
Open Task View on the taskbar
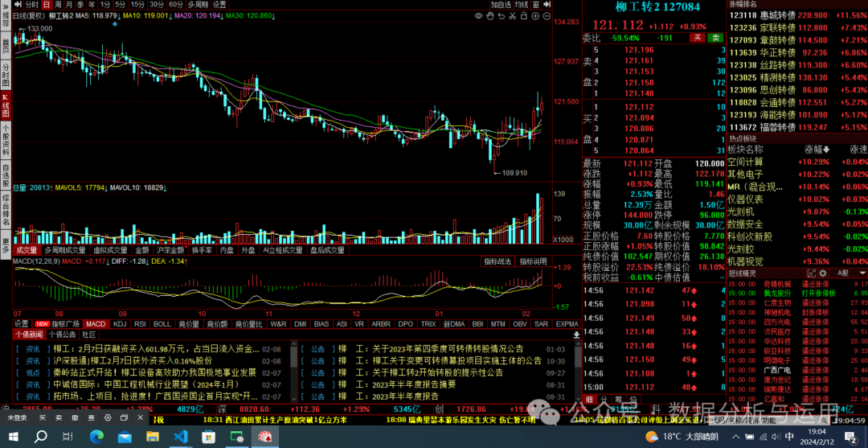[68, 437]
